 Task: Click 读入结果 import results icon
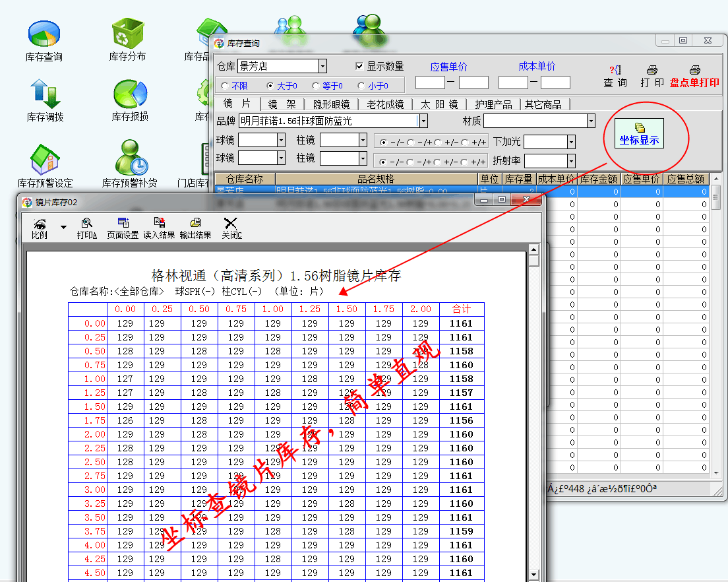pyautogui.click(x=159, y=228)
